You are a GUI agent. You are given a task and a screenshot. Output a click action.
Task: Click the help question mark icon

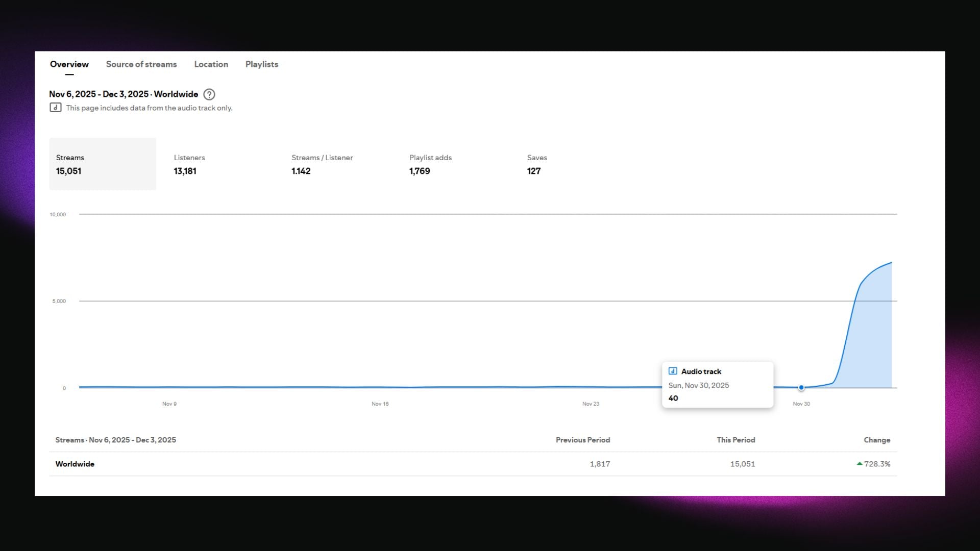(209, 94)
